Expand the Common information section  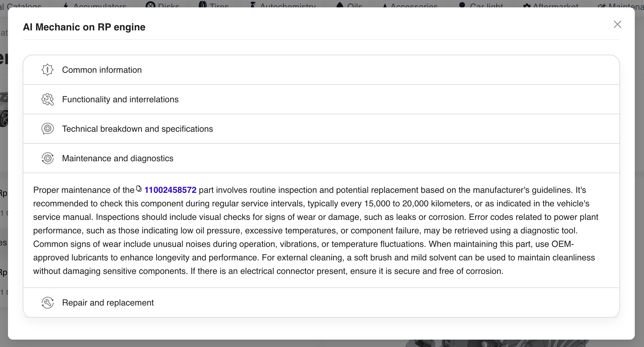point(102,70)
